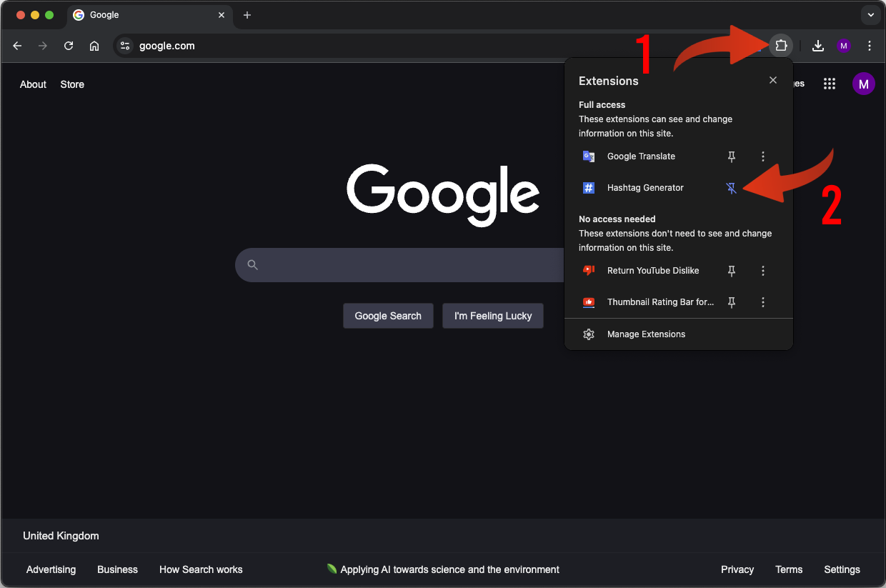Screen dimensions: 886x588
Task: Open more options for Thumbnail Rating Bar
Action: click(x=763, y=302)
